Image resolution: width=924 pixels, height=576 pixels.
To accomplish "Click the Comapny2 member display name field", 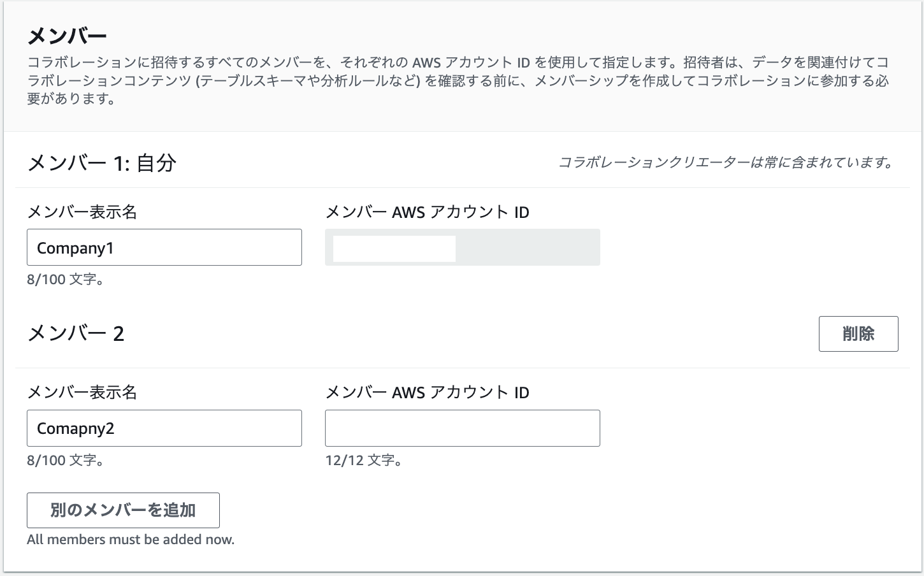I will point(164,428).
